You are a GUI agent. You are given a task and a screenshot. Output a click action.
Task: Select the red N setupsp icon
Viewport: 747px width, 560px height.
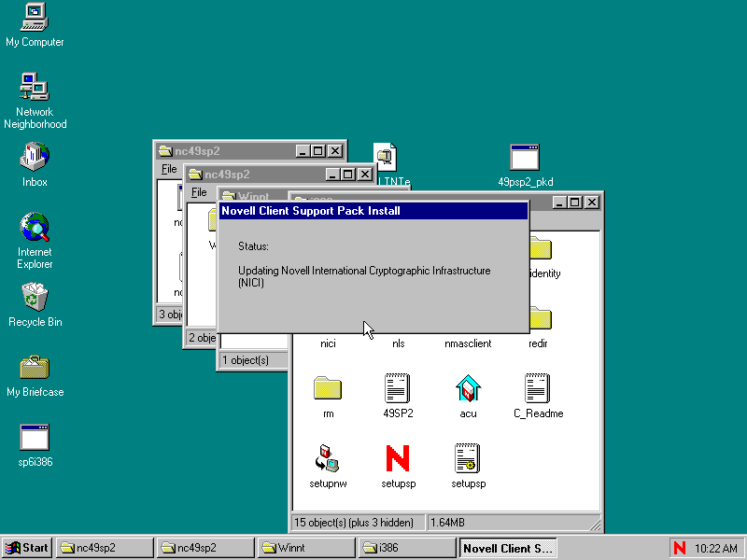tap(398, 458)
